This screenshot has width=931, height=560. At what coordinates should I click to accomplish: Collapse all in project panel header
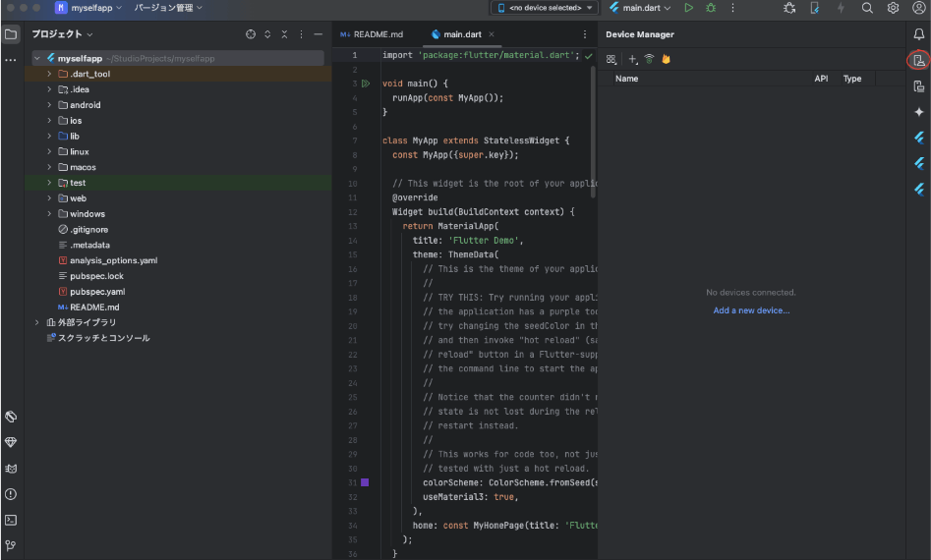[x=284, y=34]
